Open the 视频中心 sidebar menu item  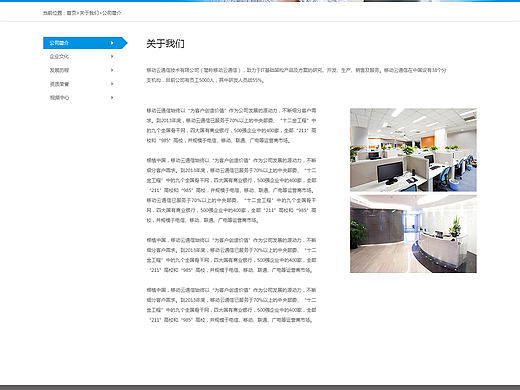click(x=59, y=98)
